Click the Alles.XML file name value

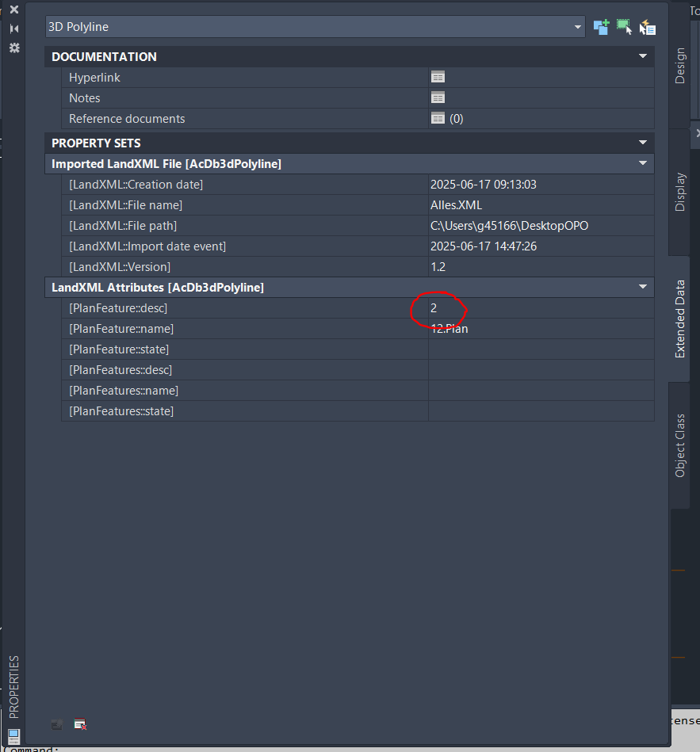(x=456, y=205)
